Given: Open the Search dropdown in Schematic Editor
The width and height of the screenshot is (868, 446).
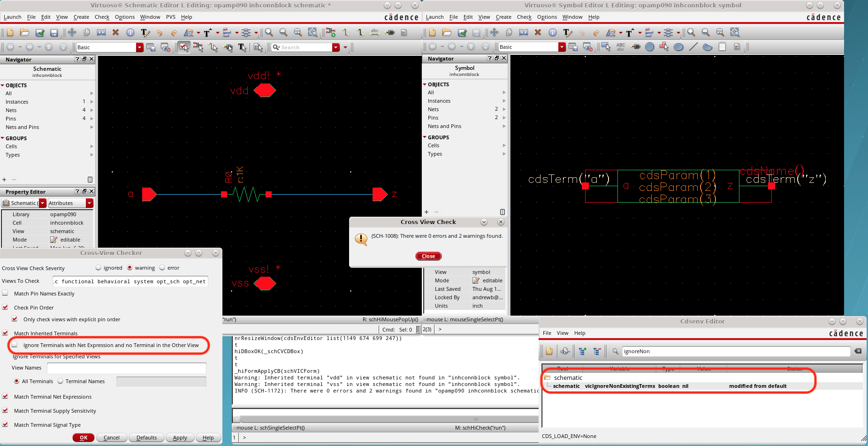Looking at the screenshot, I should pyautogui.click(x=335, y=47).
